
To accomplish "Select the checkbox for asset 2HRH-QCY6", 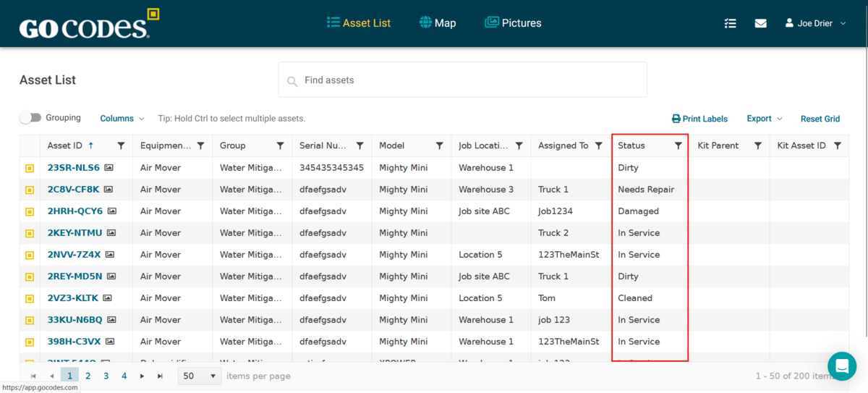I will click(x=30, y=211).
